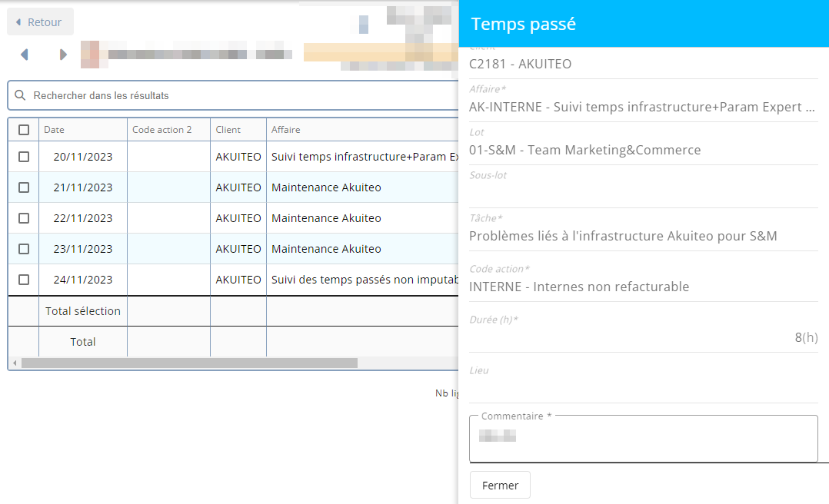This screenshot has height=504, width=829.
Task: Click the Total sélection row label
Action: [83, 311]
